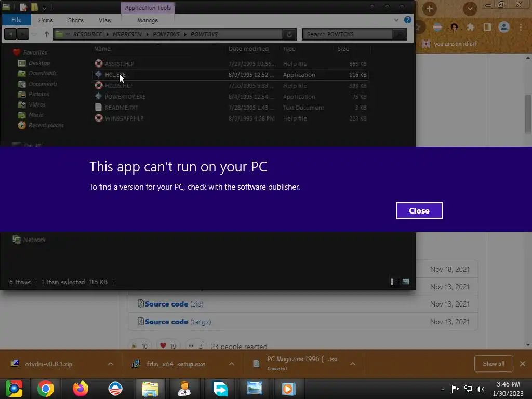532x399 pixels.
Task: Click the volume speaker tray icon
Action: [481, 389]
